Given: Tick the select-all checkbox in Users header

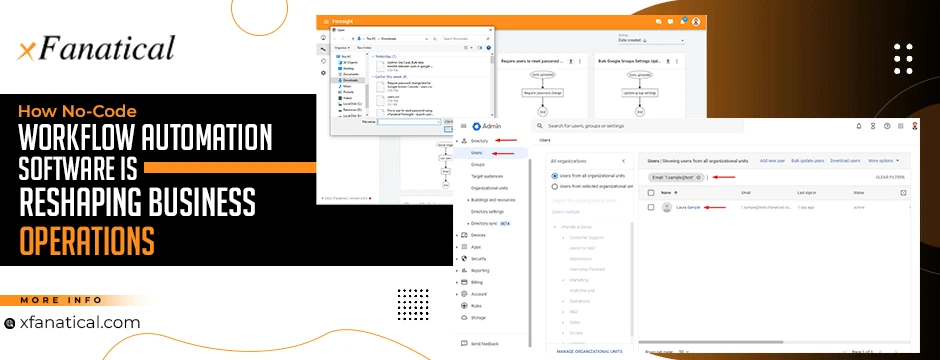Looking at the screenshot, I should [x=651, y=193].
